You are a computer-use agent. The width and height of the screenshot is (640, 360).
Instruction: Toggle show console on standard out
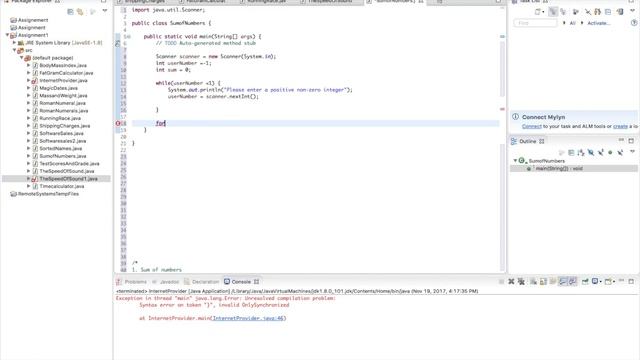tap(563, 282)
